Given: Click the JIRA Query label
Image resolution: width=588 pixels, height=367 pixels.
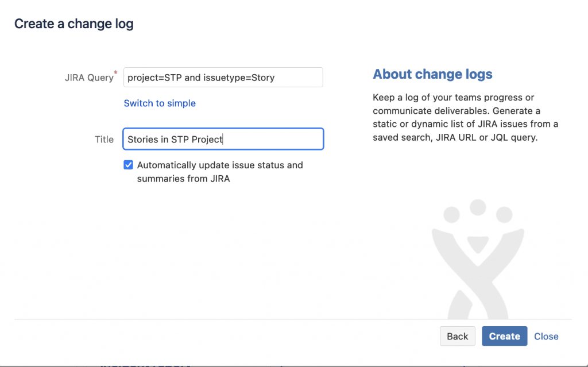Looking at the screenshot, I should point(89,77).
